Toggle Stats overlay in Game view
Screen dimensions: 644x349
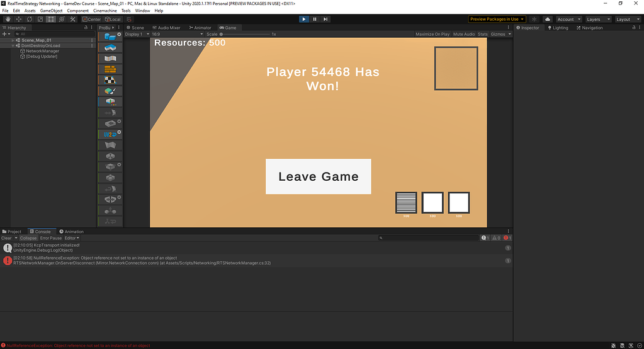pyautogui.click(x=483, y=34)
